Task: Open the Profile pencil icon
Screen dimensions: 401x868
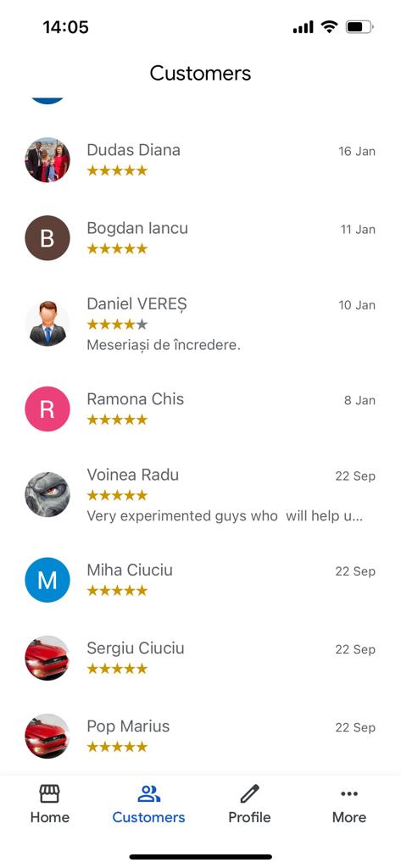Action: click(249, 794)
